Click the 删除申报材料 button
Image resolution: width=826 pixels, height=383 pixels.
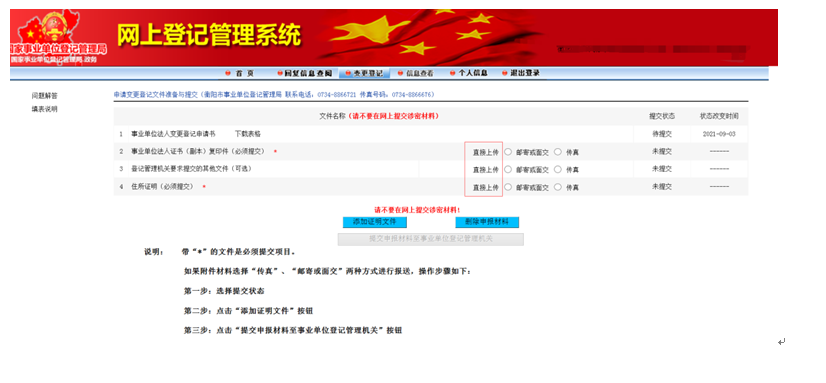[x=487, y=222]
